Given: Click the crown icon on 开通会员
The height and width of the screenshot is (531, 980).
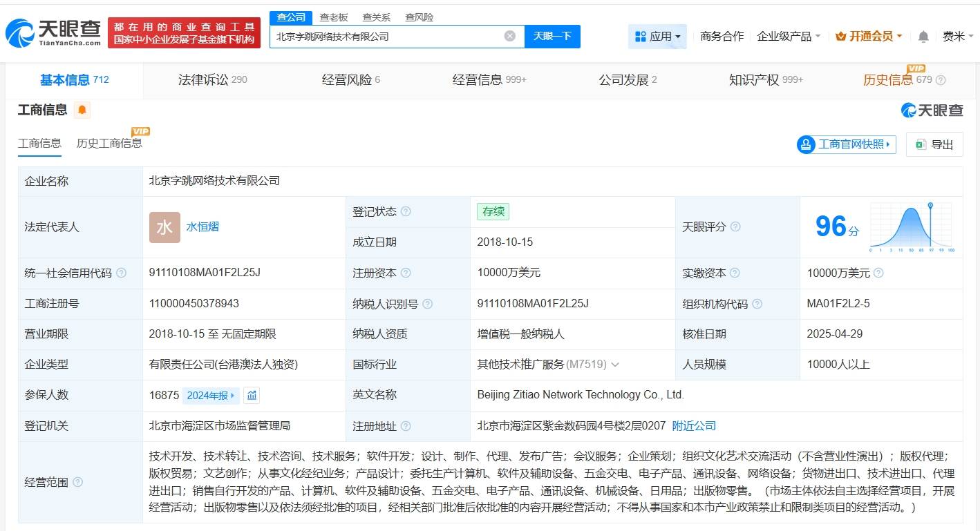Looking at the screenshot, I should (840, 36).
